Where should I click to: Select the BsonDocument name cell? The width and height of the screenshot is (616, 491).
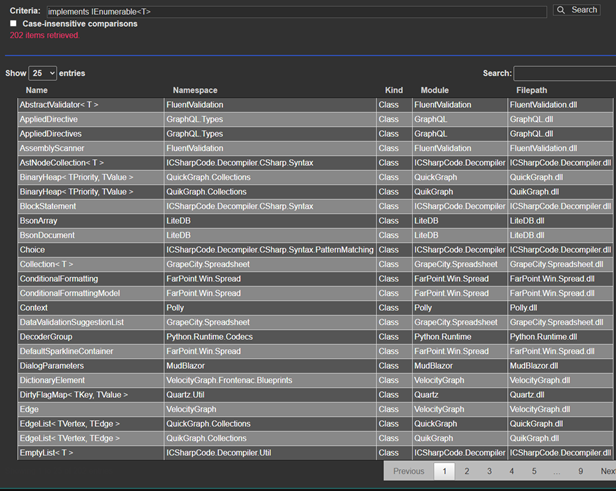point(90,236)
